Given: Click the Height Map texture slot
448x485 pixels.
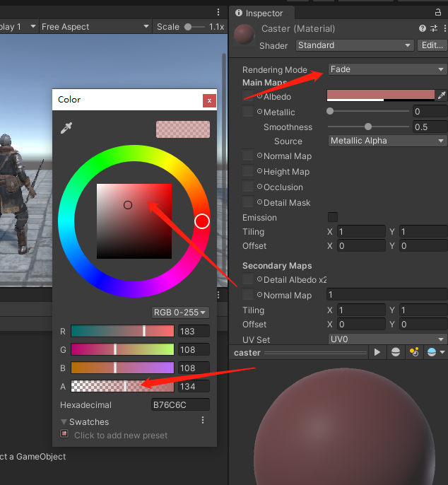Looking at the screenshot, I should pyautogui.click(x=247, y=171).
